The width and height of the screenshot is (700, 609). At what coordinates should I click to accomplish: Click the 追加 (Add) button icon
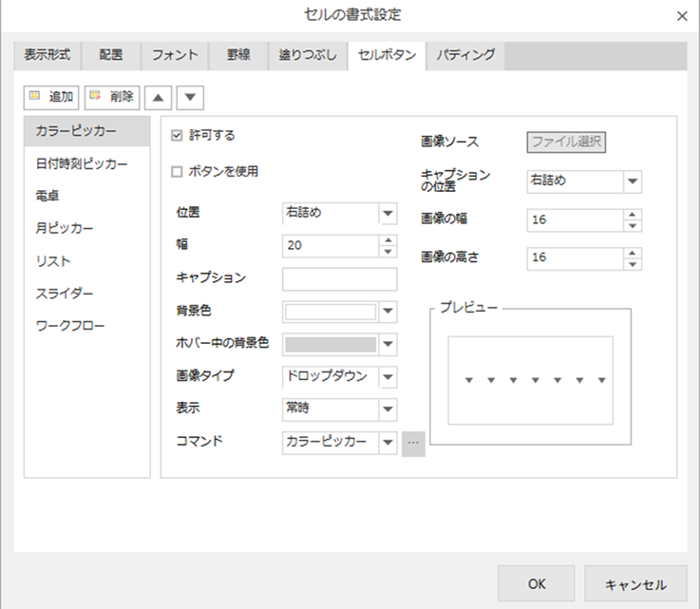36,97
